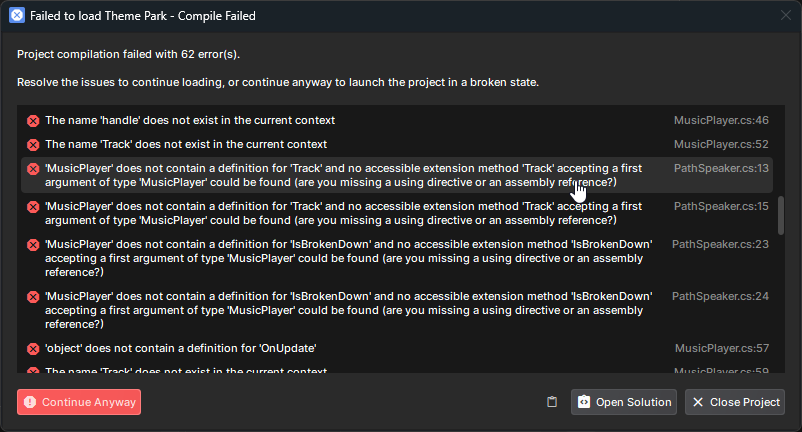802x432 pixels.
Task: Click the error icon on PathSpeaker.cs:24 row
Action: pos(33,297)
